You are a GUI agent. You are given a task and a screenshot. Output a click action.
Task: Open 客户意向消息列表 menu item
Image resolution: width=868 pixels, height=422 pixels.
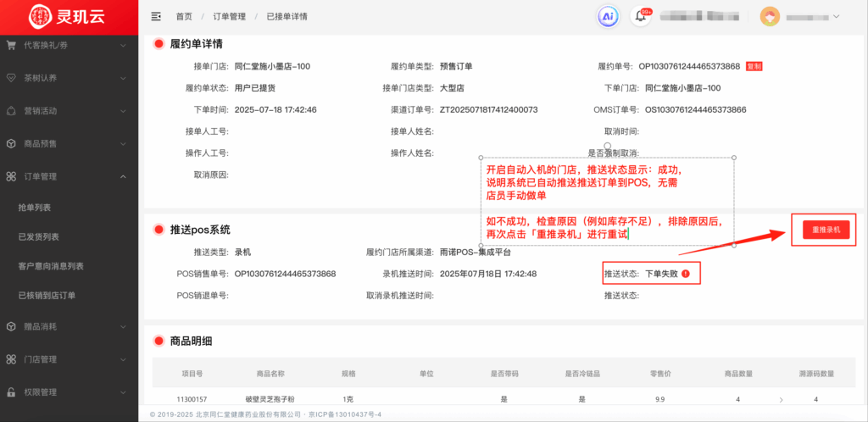[x=51, y=266]
